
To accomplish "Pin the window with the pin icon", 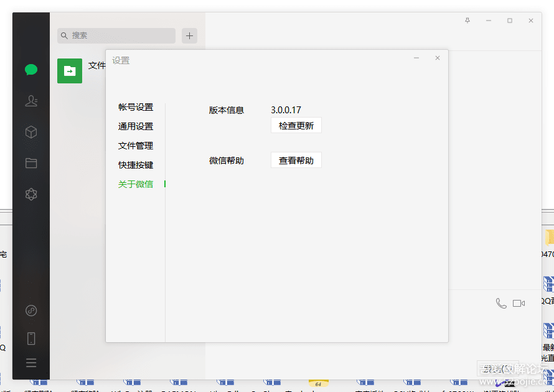I will tap(467, 21).
